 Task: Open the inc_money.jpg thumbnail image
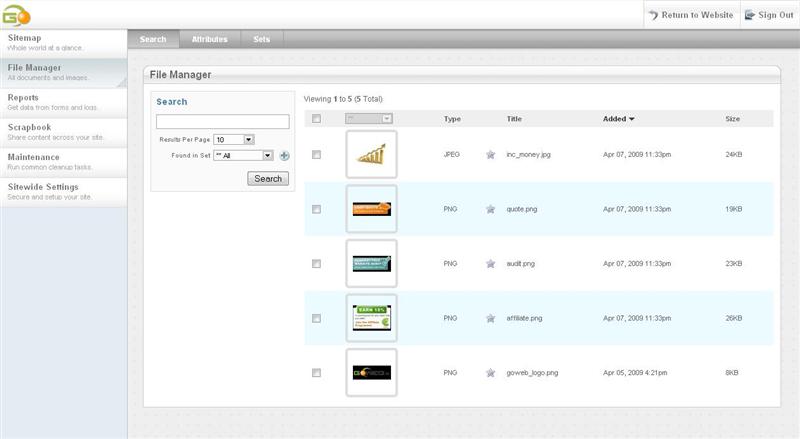click(371, 155)
